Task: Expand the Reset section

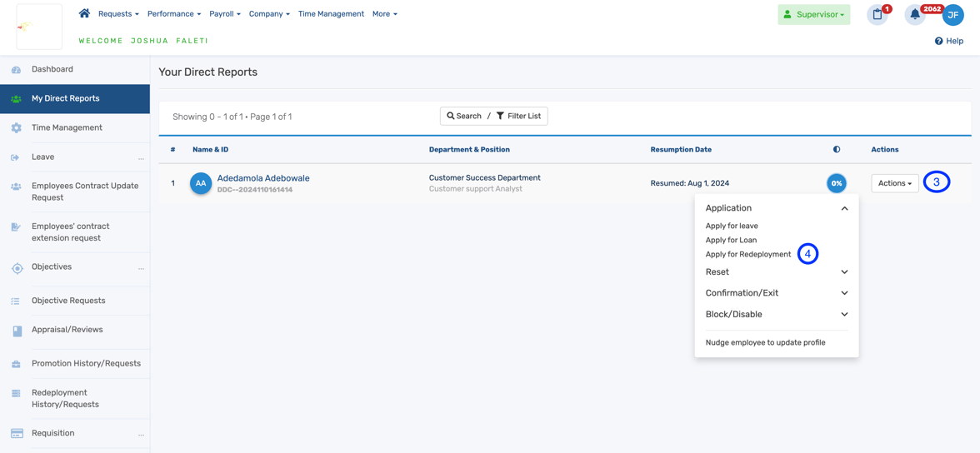Action: pos(777,272)
